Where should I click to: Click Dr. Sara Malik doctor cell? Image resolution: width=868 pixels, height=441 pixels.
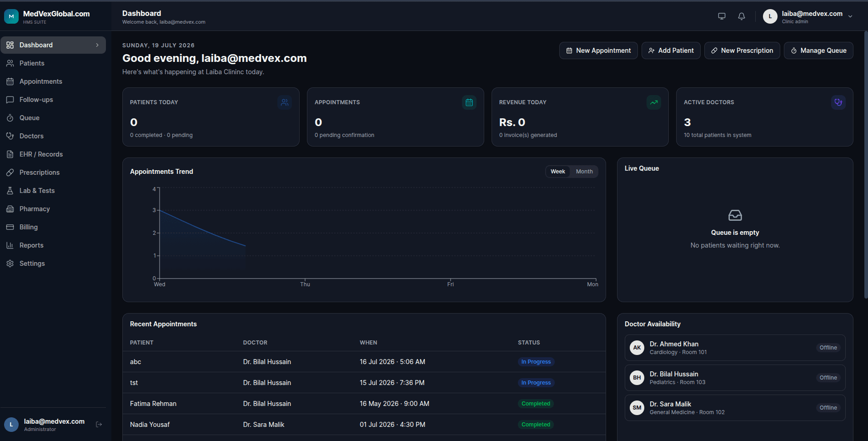[x=264, y=425]
